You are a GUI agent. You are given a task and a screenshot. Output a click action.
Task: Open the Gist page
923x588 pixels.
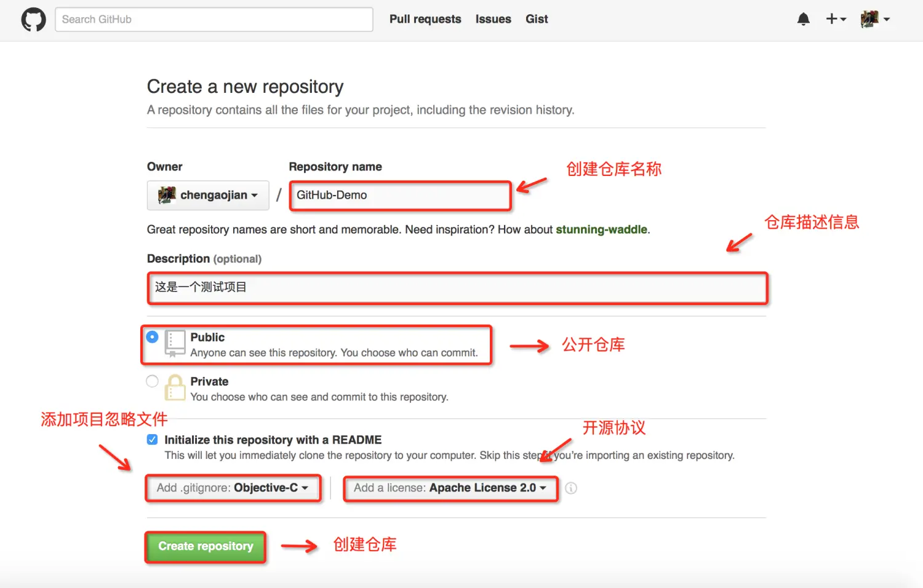(537, 19)
